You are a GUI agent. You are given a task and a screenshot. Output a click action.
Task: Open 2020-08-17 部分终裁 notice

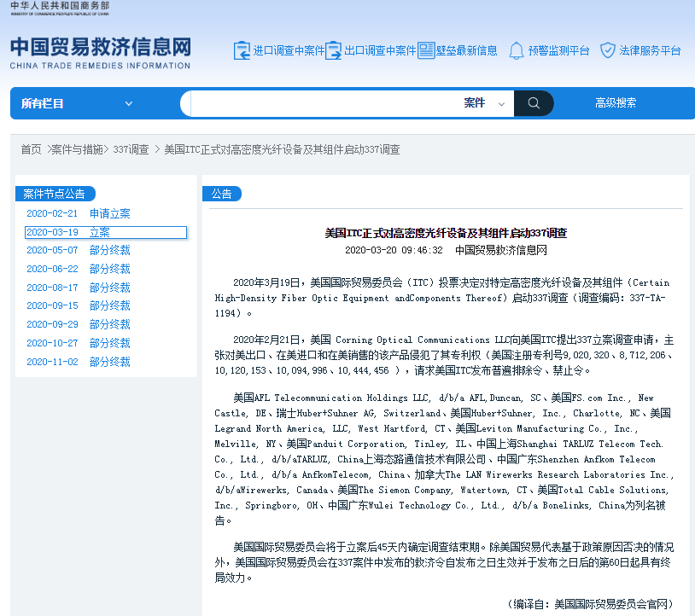coord(79,288)
